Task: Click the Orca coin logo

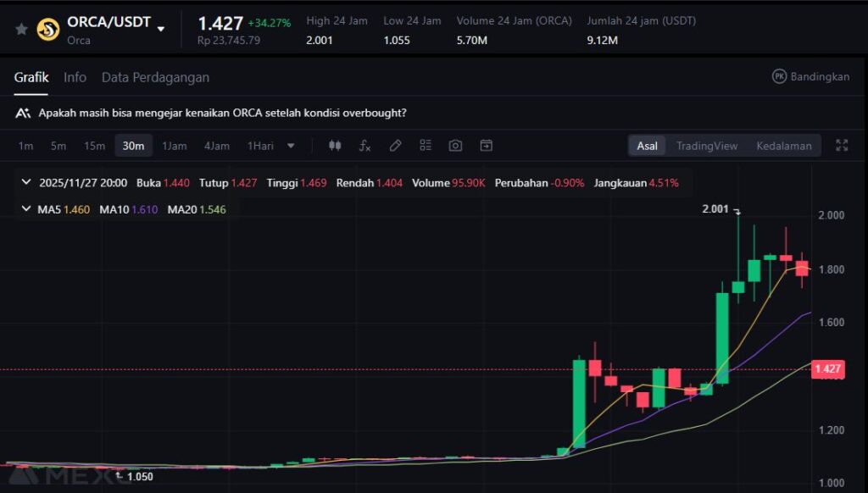Action: click(x=48, y=29)
